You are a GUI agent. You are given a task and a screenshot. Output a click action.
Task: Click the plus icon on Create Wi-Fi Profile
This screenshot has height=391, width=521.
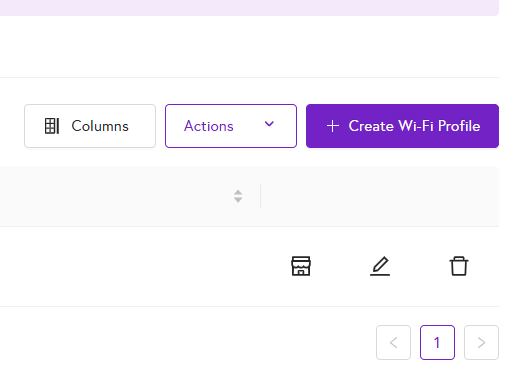pyautogui.click(x=333, y=126)
